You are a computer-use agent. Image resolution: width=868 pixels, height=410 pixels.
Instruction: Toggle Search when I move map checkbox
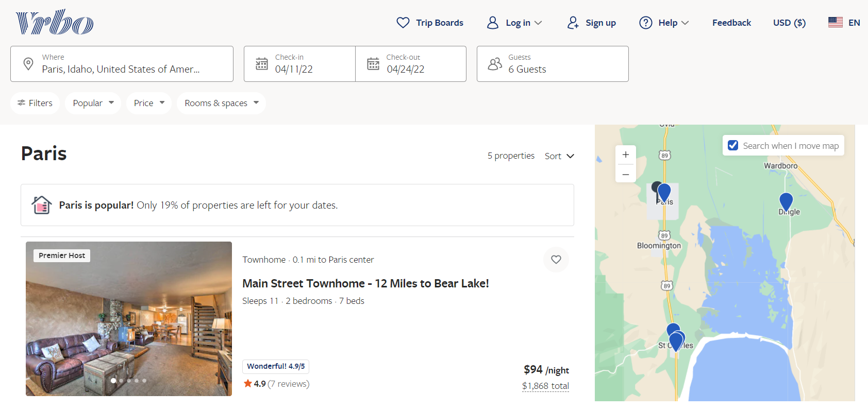[733, 146]
